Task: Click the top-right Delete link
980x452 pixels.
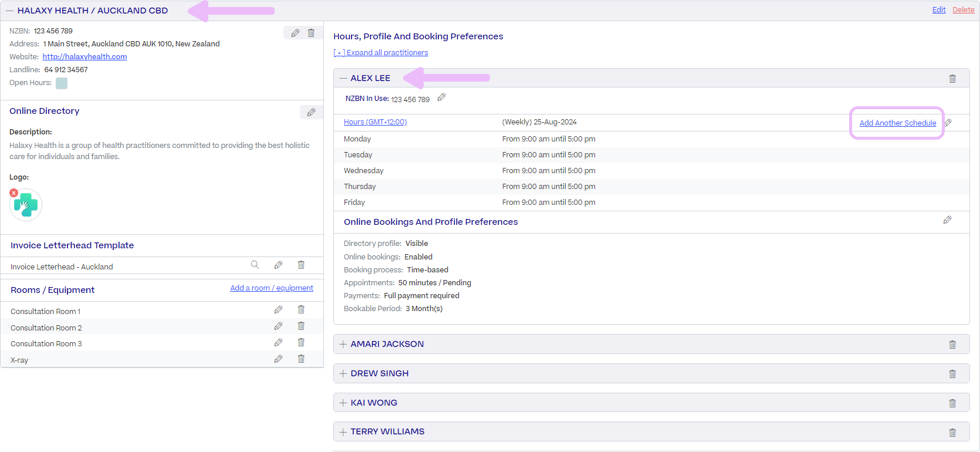Action: [x=964, y=10]
